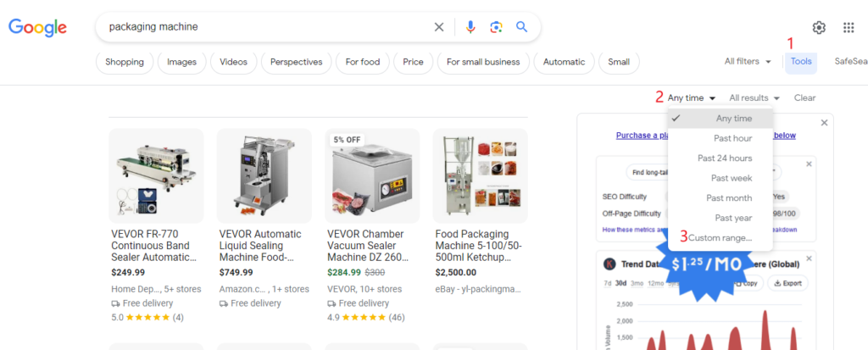
Task: Apply the Price filter chip
Action: pyautogui.click(x=413, y=62)
